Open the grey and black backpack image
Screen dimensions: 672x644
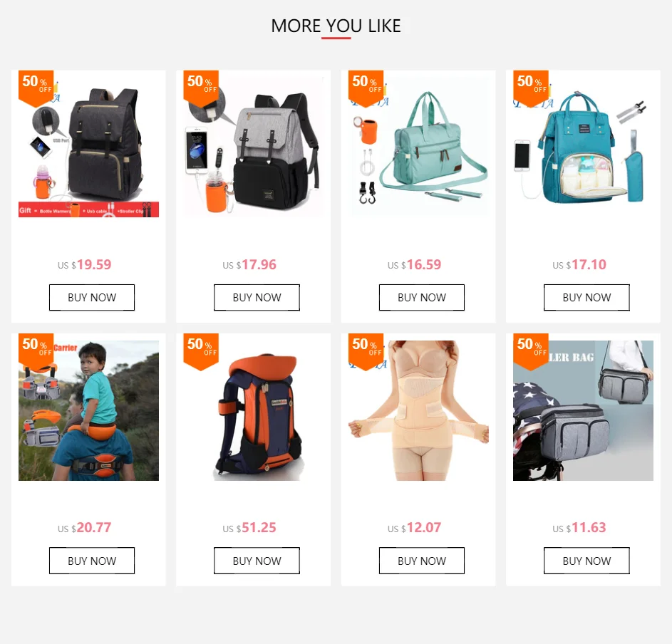254,147
